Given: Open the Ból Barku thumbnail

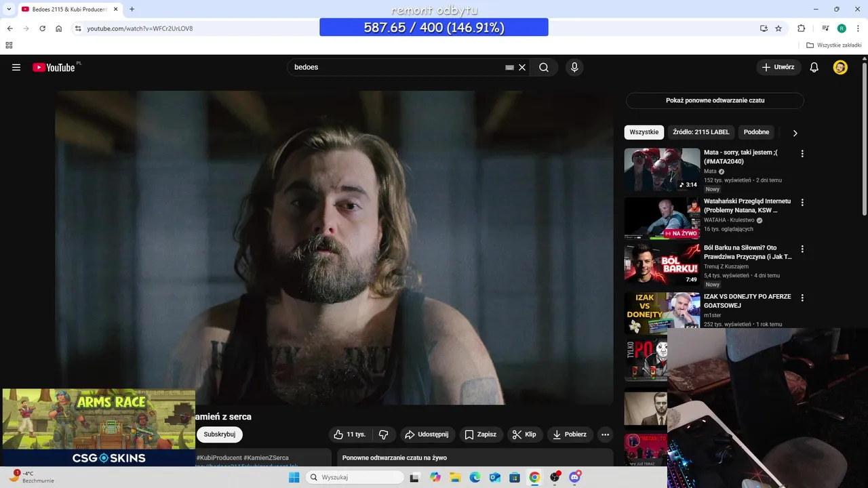Looking at the screenshot, I should point(662,265).
